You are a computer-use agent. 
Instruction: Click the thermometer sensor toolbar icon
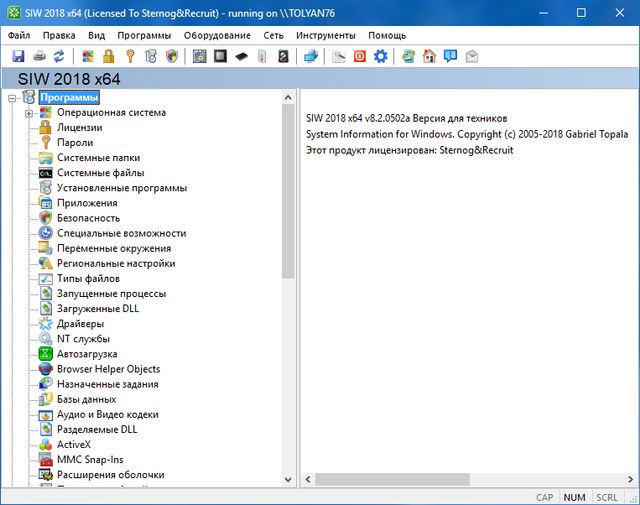point(261,56)
